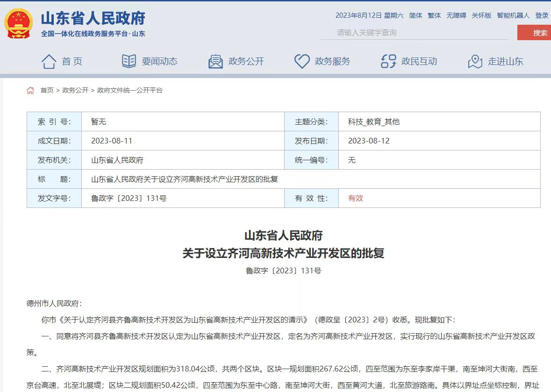Enable 无障碍 accessibility mode
This screenshot has width=551, height=392.
coord(456,15)
